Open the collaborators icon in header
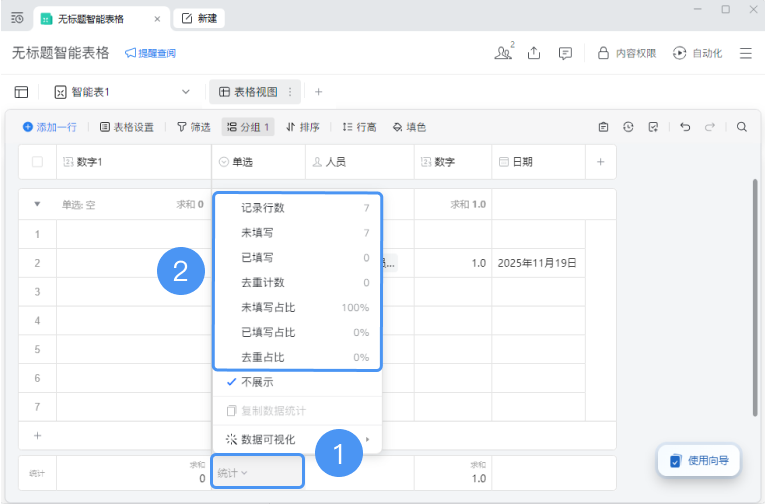This screenshot has width=765, height=504. click(503, 52)
